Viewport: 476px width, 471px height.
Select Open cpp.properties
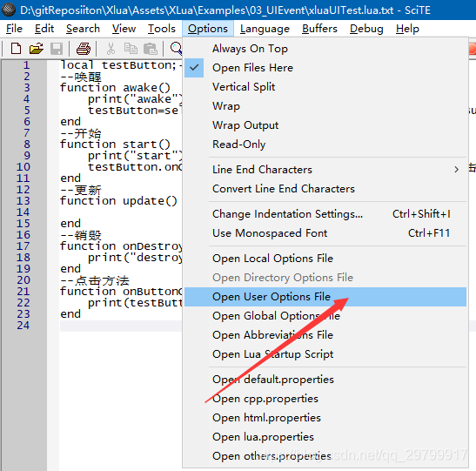tap(325, 399)
